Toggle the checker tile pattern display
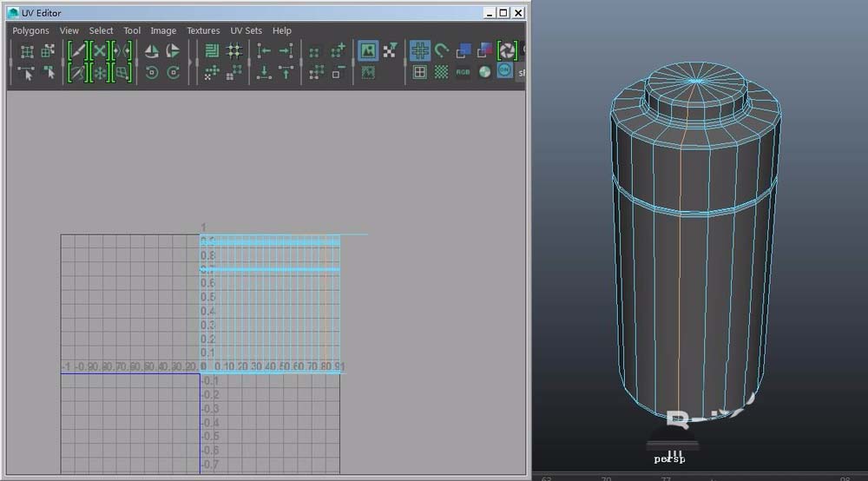This screenshot has height=481, width=868. click(x=441, y=73)
